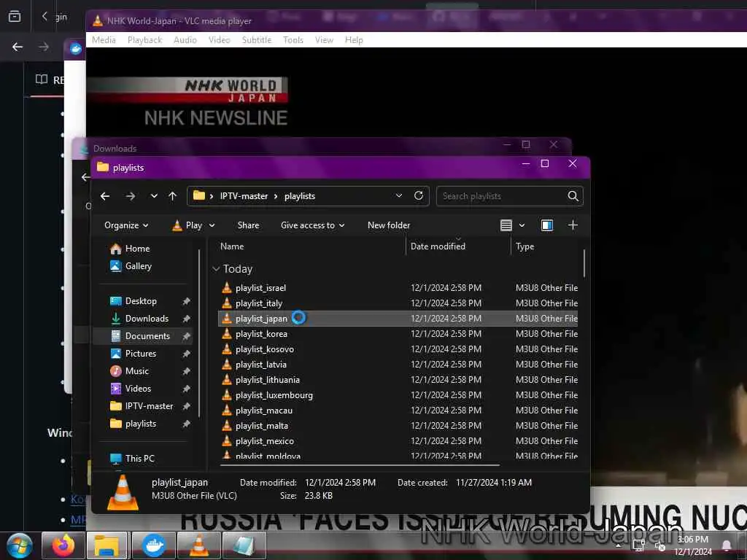This screenshot has height=560, width=747.
Task: Expand the Play dropdown arrow
Action: [x=212, y=225]
